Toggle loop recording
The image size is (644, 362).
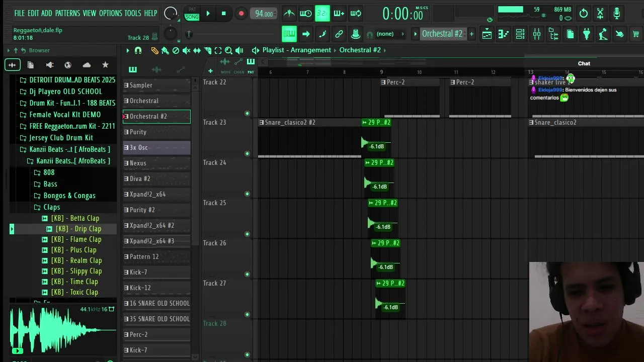pyautogui.click(x=356, y=14)
